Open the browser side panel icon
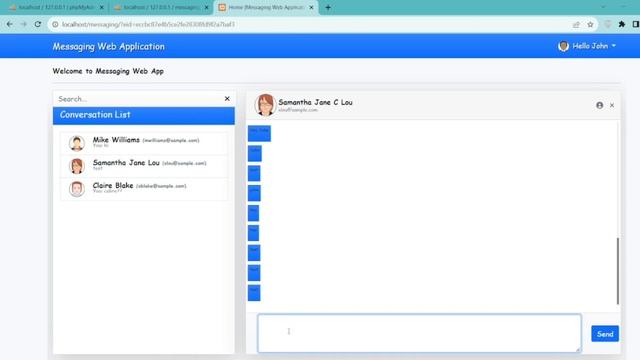 click(636, 24)
